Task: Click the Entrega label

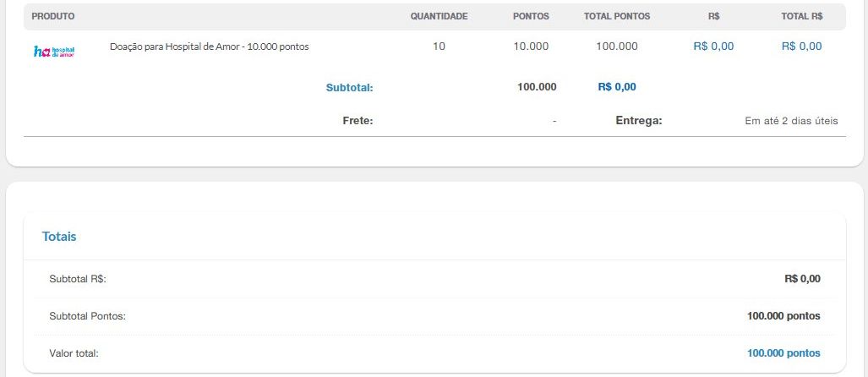Action: pos(639,121)
